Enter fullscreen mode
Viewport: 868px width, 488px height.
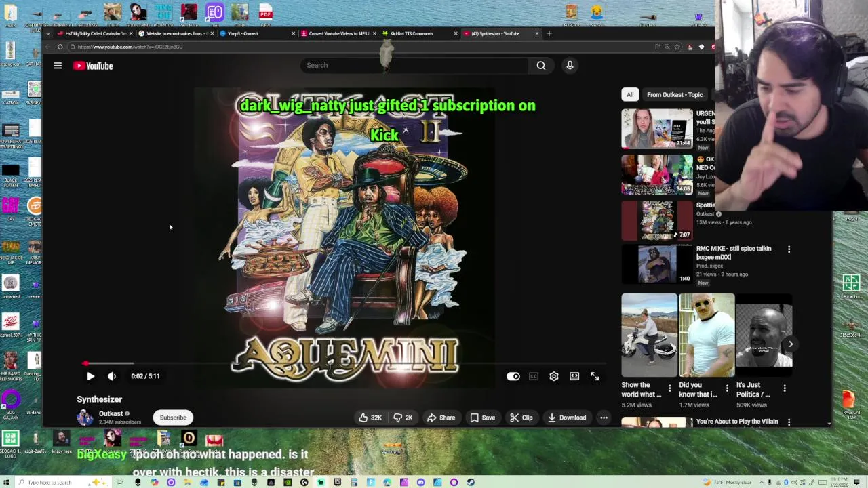pyautogui.click(x=595, y=376)
